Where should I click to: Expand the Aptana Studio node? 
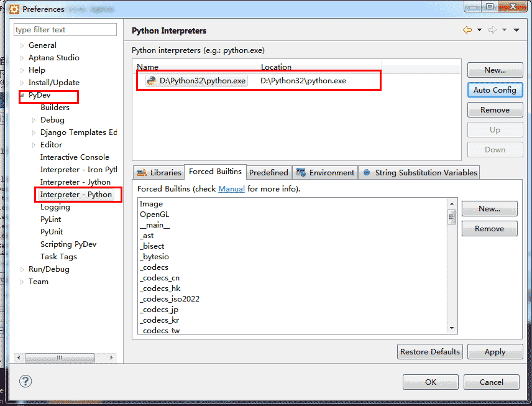pos(22,58)
